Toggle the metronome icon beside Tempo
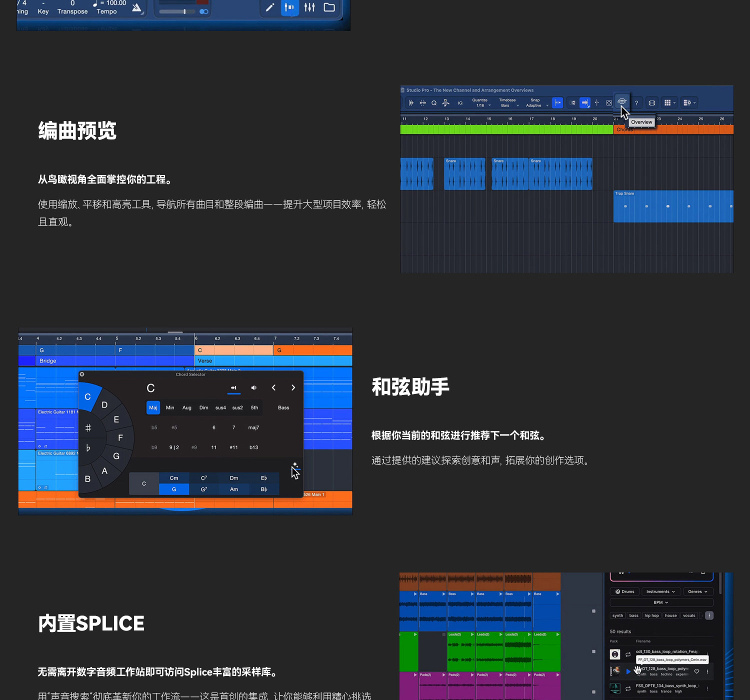Image resolution: width=750 pixels, height=700 pixels. [x=137, y=8]
